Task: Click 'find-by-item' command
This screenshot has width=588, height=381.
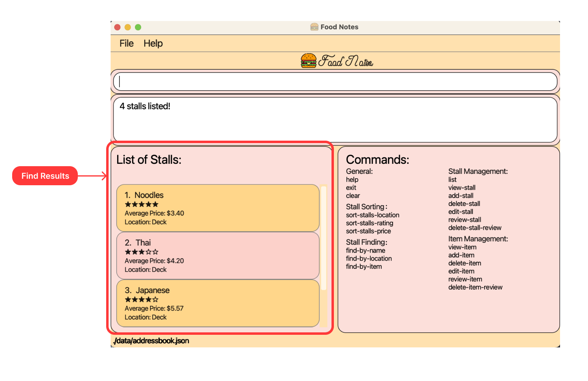Action: click(364, 267)
